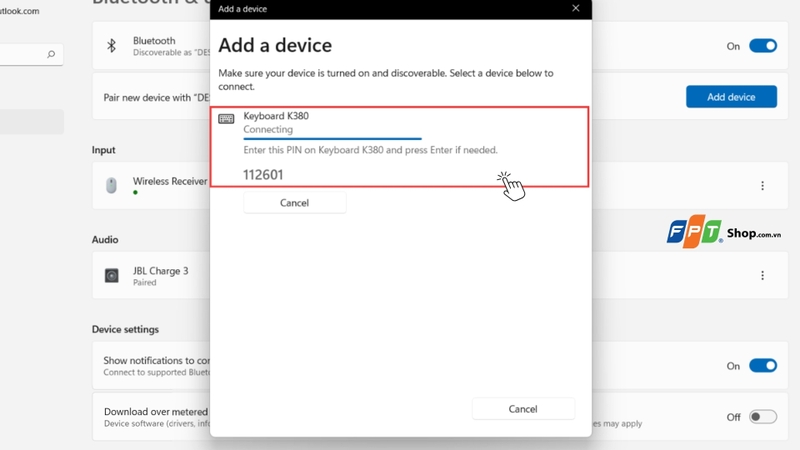Click the speaker icon for JBL Charge 3

[111, 276]
